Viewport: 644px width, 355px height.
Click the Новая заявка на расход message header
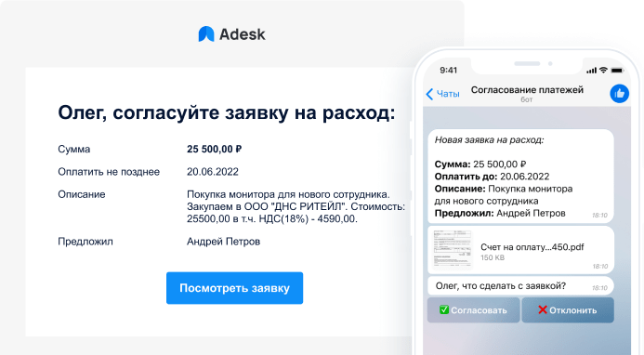pyautogui.click(x=489, y=140)
